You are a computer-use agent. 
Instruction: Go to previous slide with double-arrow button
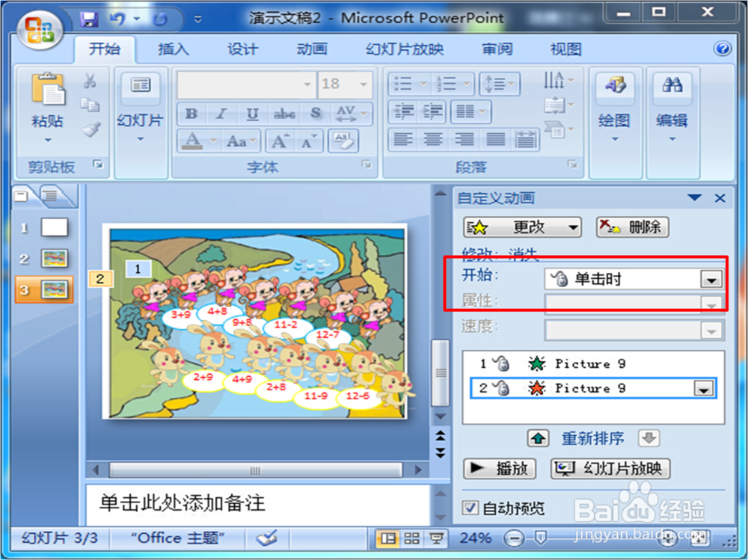[x=441, y=435]
